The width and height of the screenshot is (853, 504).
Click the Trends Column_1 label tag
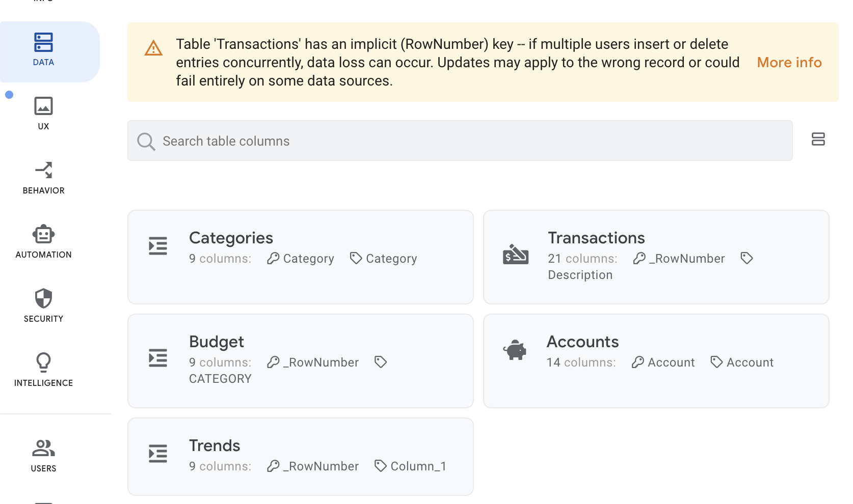411,466
